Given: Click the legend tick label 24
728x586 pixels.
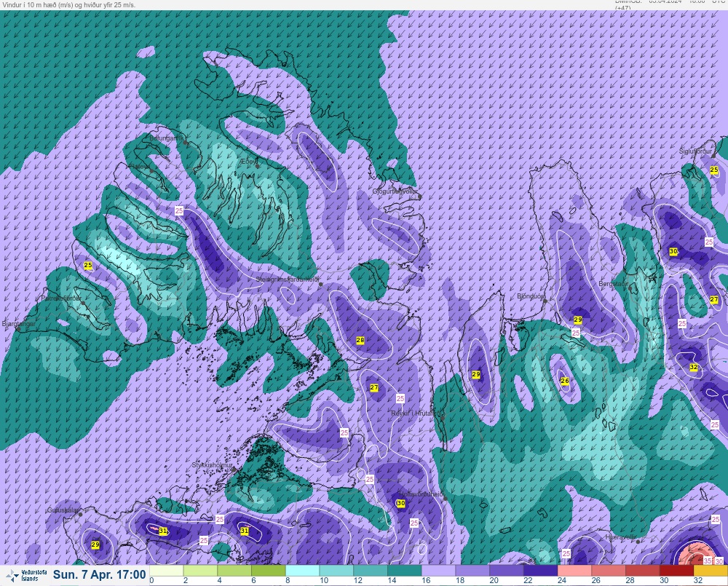Looking at the screenshot, I should point(562,580).
